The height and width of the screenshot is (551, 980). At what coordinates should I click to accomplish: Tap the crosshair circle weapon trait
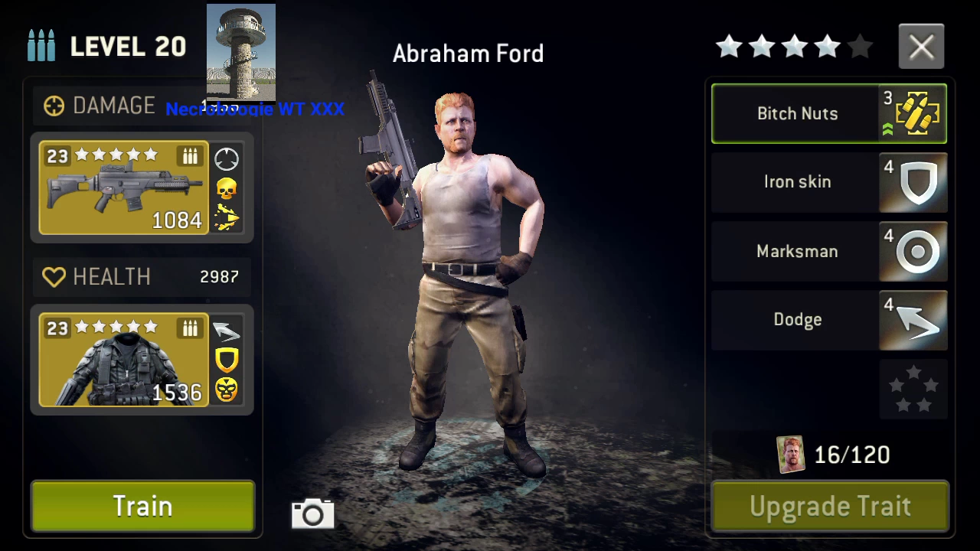click(226, 159)
